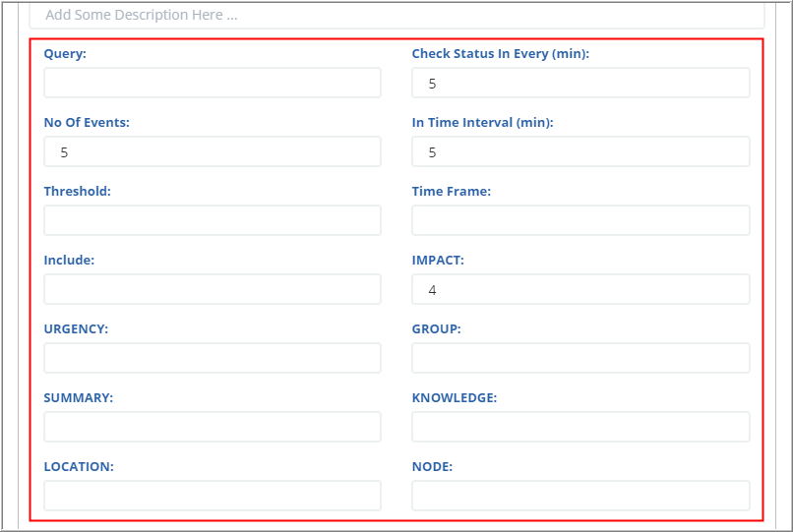Click the 'KNOWLEDGE:' label
793x532 pixels.
pos(455,397)
